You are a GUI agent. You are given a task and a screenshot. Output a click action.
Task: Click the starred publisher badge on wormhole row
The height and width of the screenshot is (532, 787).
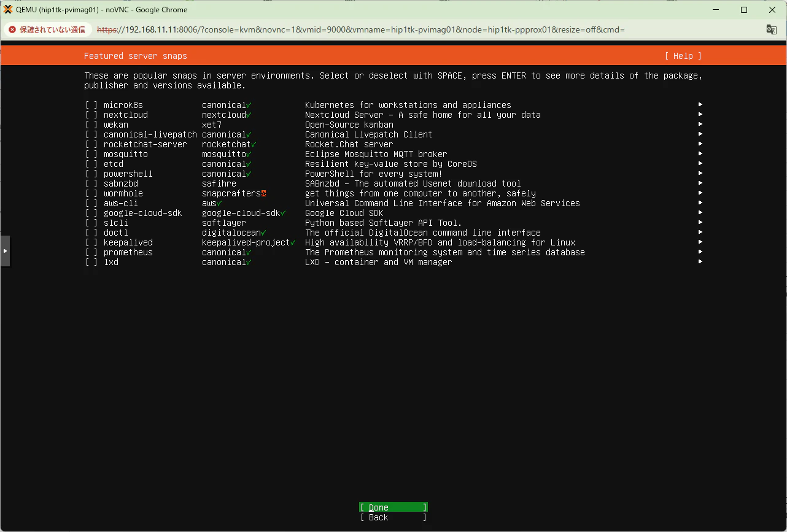tap(263, 193)
